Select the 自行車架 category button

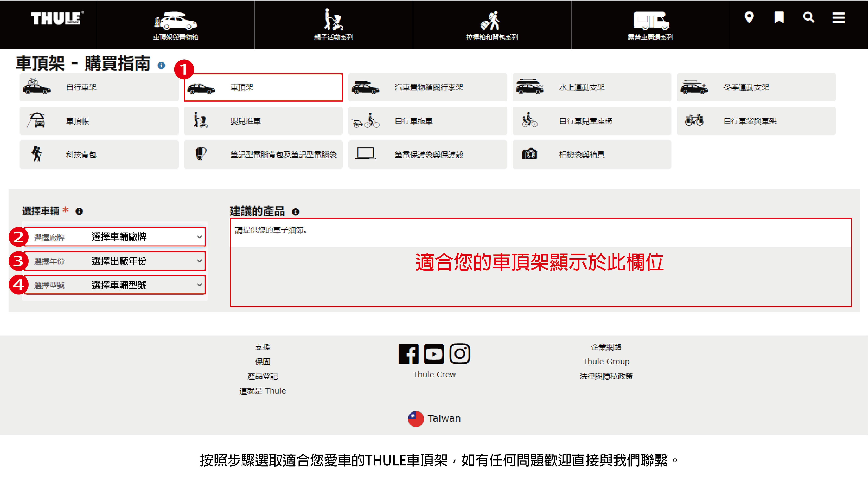[x=99, y=88]
